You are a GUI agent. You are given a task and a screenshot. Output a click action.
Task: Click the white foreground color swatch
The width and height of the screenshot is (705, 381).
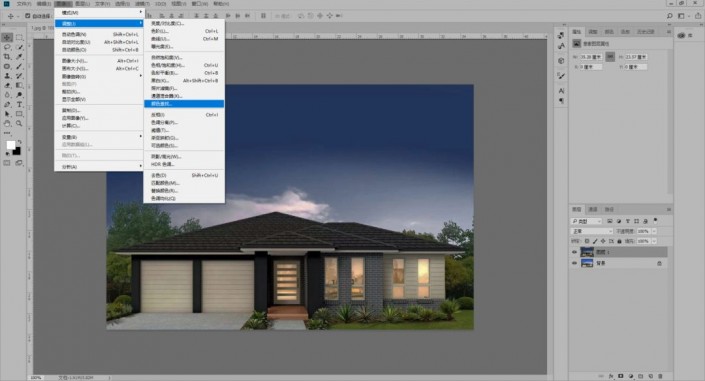coord(10,145)
